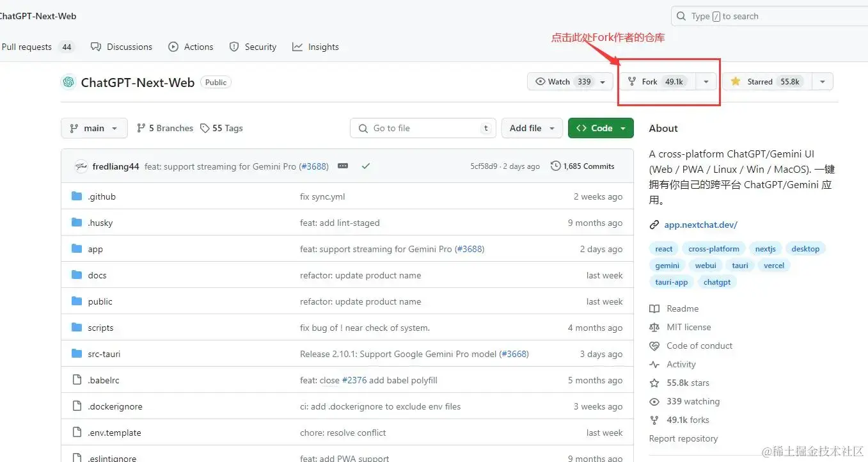Click the ChatGPT-Next-Web repository avatar icon
The width and height of the screenshot is (868, 462).
(x=68, y=82)
